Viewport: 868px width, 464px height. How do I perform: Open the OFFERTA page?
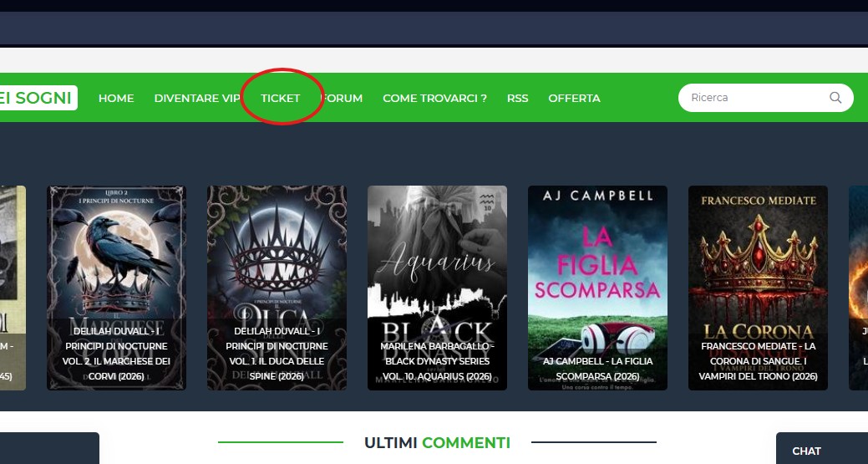[574, 98]
